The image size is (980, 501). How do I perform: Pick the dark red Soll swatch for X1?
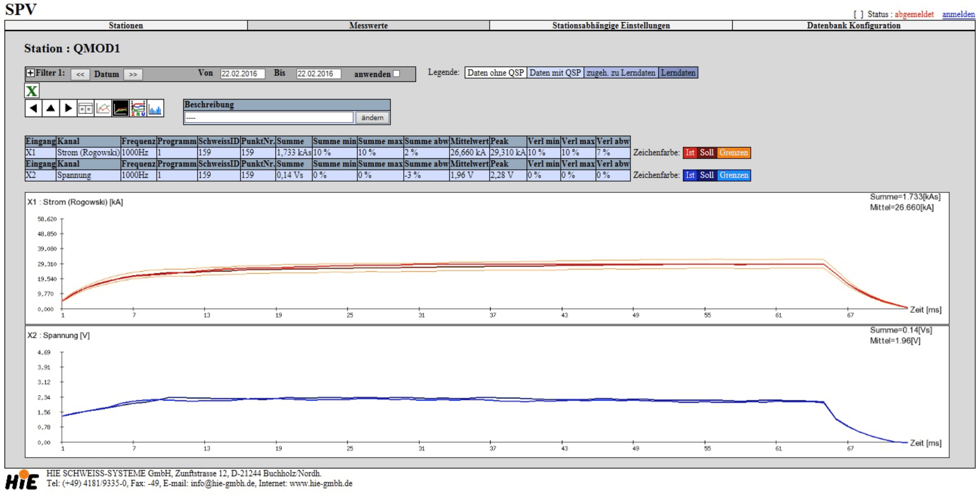707,153
